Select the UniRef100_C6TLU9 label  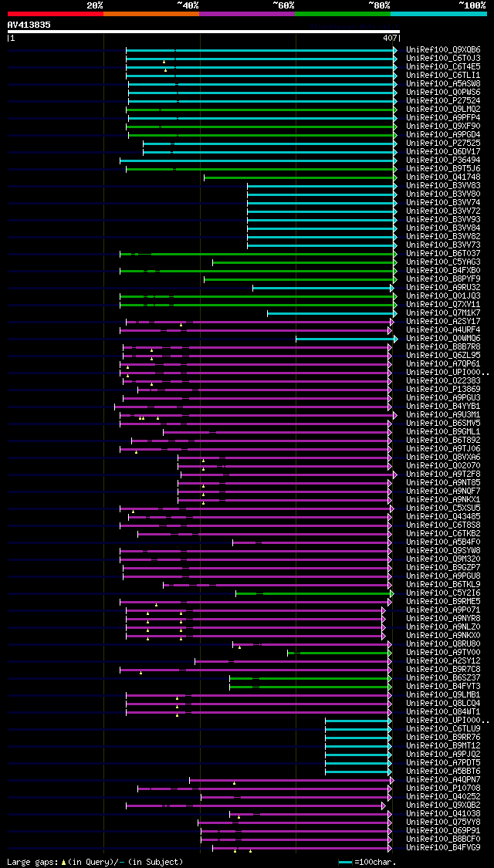(x=443, y=729)
